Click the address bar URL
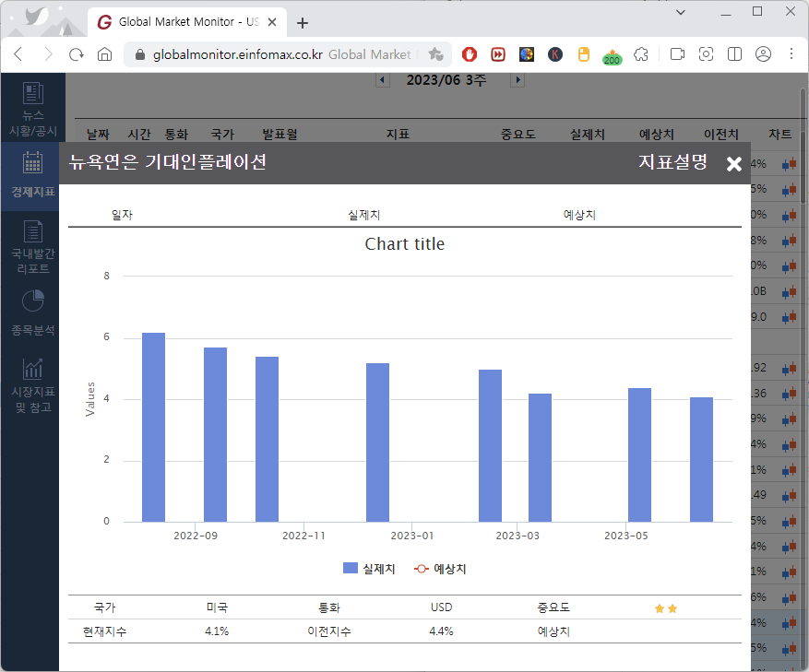The width and height of the screenshot is (809, 672). 237,54
